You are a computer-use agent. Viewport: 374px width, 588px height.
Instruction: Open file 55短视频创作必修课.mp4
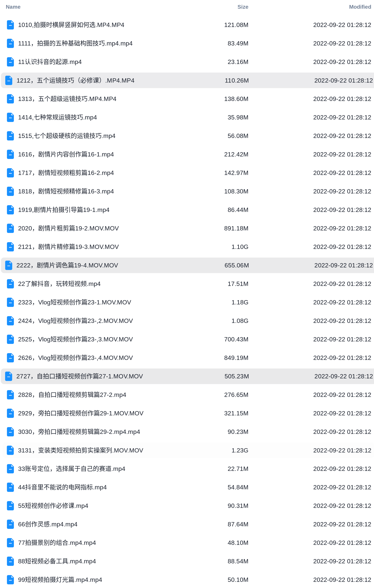click(x=53, y=506)
